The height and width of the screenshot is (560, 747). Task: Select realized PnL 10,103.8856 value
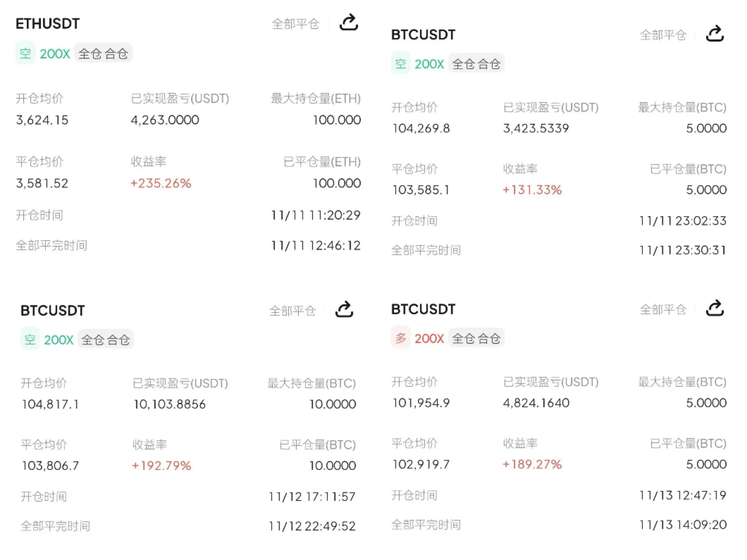[169, 404]
